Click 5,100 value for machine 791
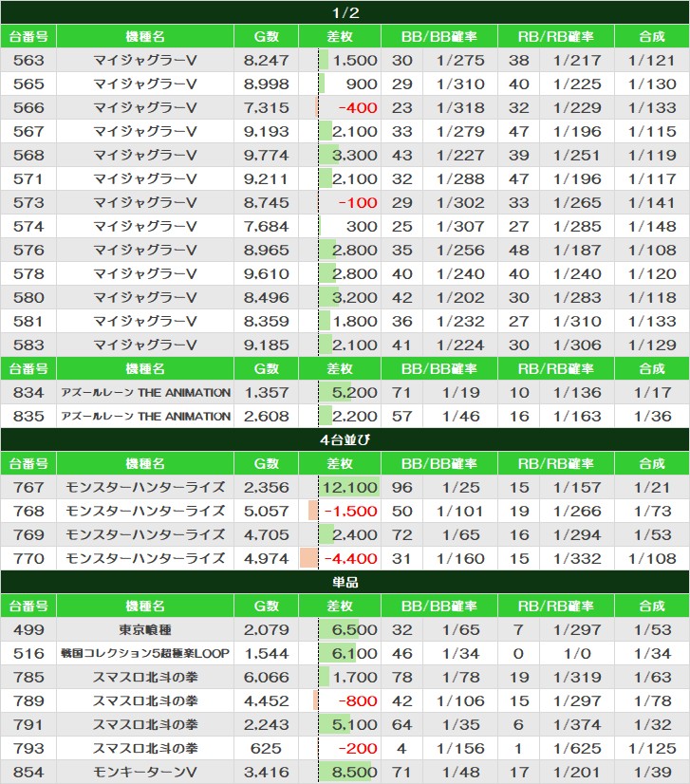690x784 pixels. pos(355,725)
